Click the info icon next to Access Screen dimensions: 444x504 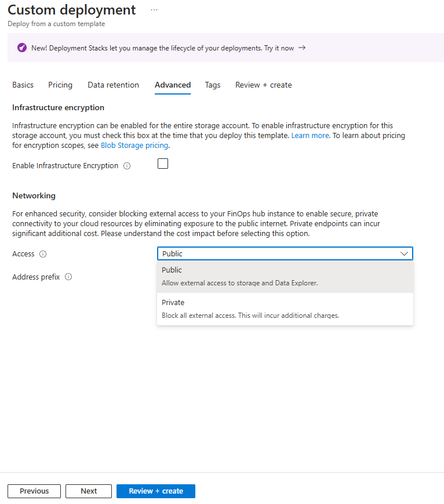point(43,254)
